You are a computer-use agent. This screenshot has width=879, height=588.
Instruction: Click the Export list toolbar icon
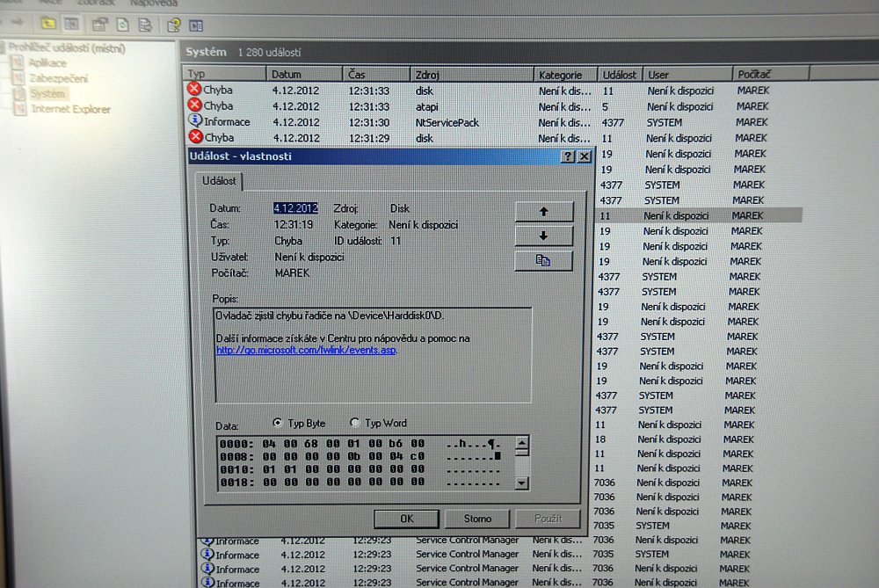pyautogui.click(x=145, y=25)
